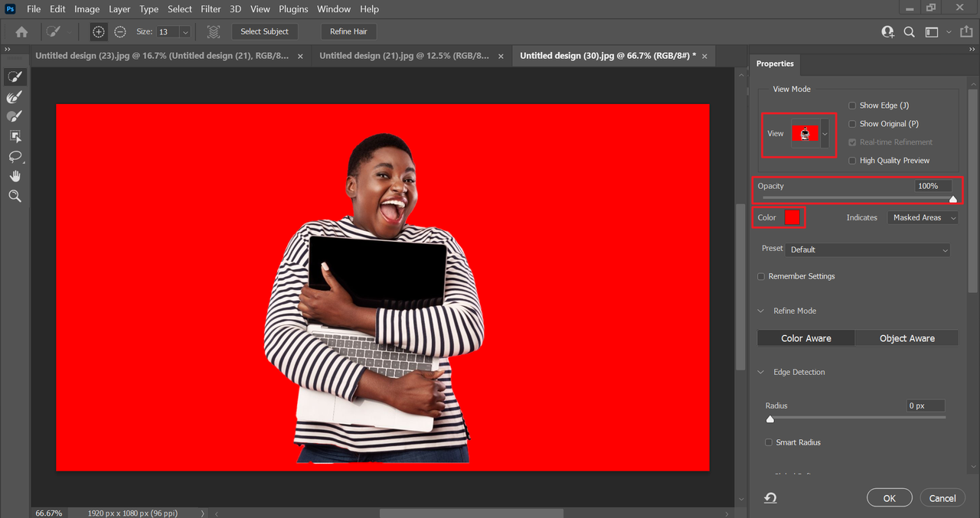The width and height of the screenshot is (980, 518).
Task: Open the File menu
Action: coord(34,9)
